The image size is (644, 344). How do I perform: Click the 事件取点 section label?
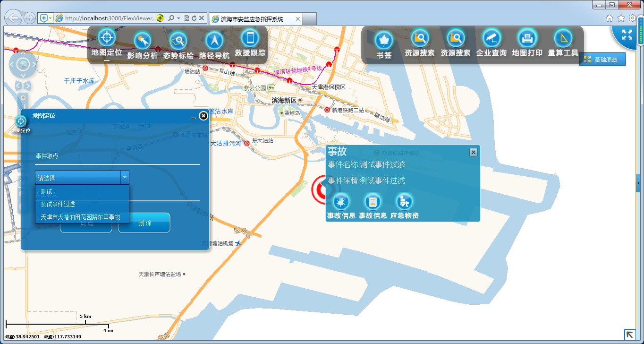click(47, 155)
